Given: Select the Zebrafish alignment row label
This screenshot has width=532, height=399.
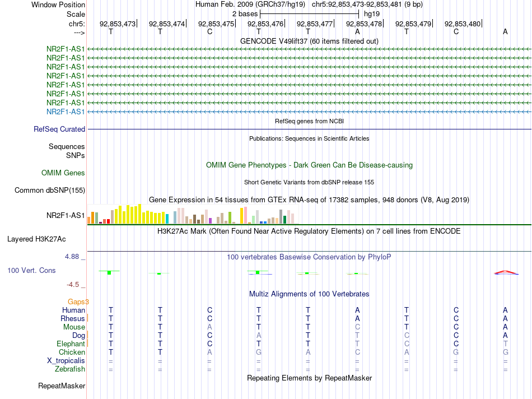Looking at the screenshot, I should click(70, 369).
